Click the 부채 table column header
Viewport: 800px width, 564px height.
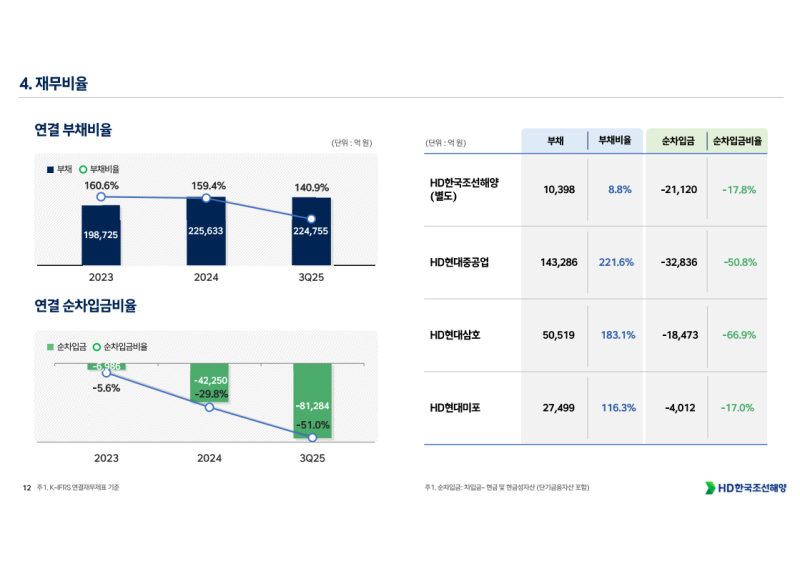click(x=554, y=142)
